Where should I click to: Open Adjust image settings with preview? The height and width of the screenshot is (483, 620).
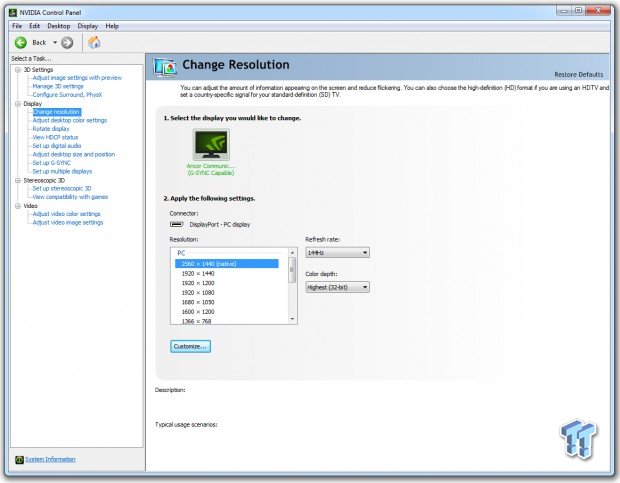point(77,78)
